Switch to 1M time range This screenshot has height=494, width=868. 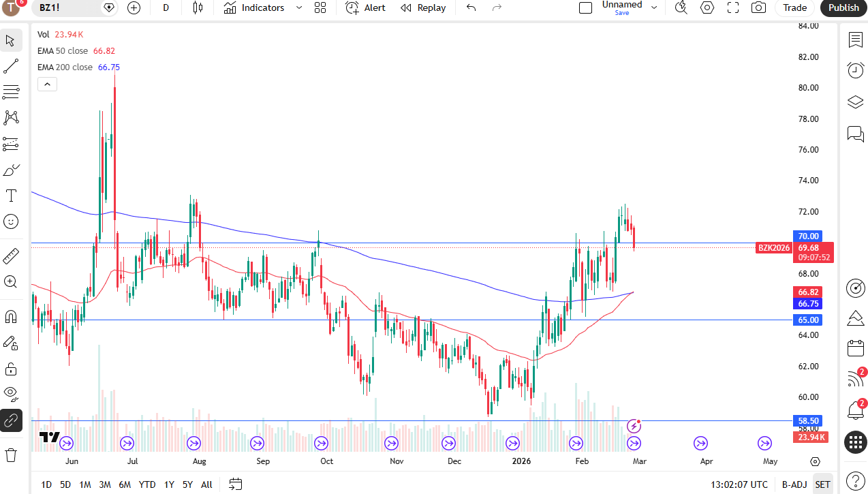(x=85, y=484)
